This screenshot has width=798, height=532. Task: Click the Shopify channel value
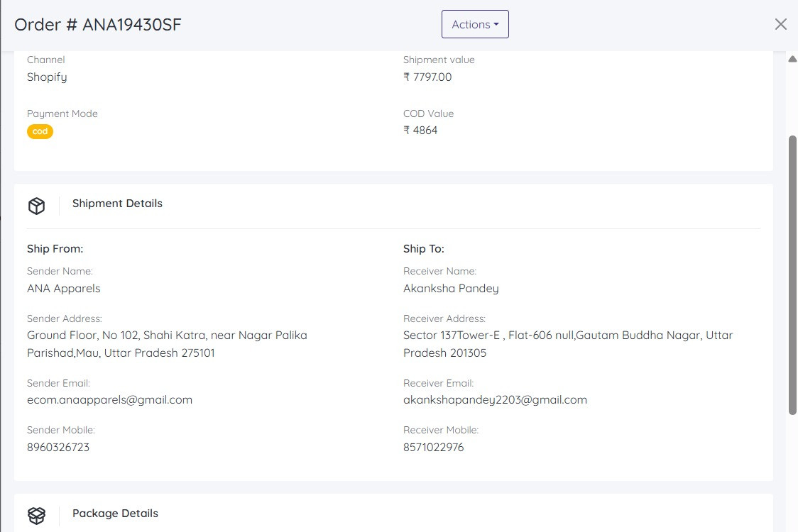tap(47, 77)
